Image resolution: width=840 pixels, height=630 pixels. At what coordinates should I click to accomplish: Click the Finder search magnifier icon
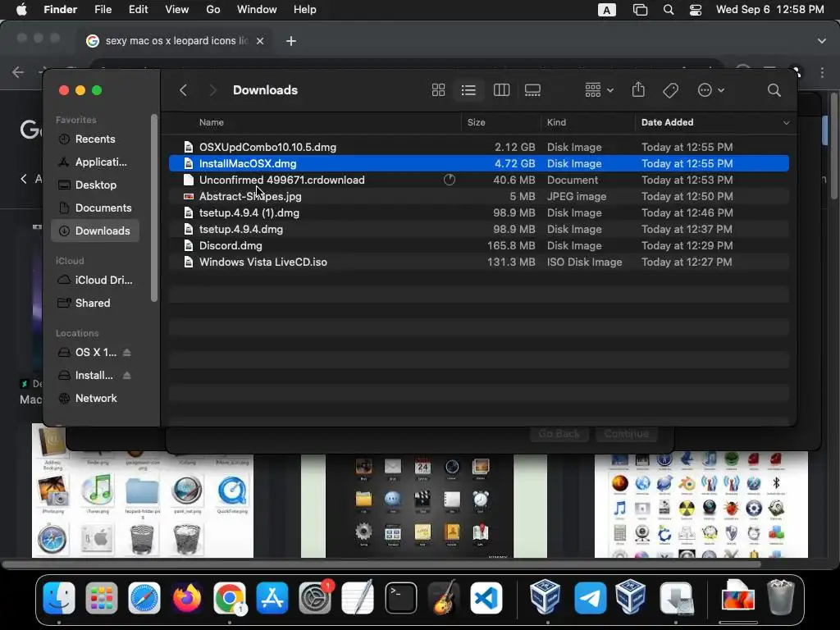click(774, 90)
